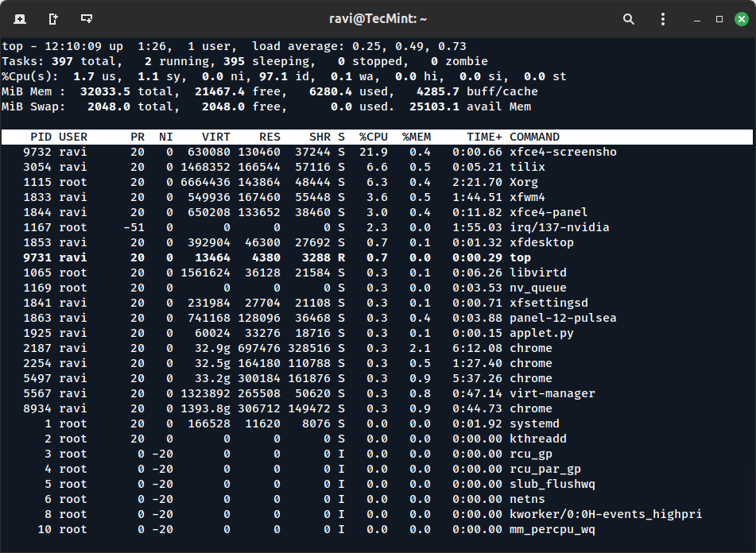Open the three-dot hamburger menu
Screen dimensions: 756x553
click(x=663, y=19)
